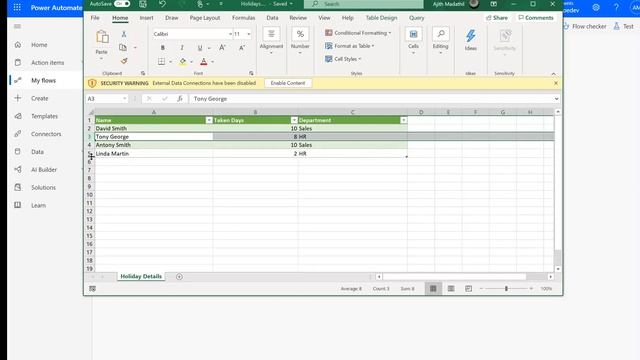Select the cell containing David Smith

pyautogui.click(x=154, y=128)
